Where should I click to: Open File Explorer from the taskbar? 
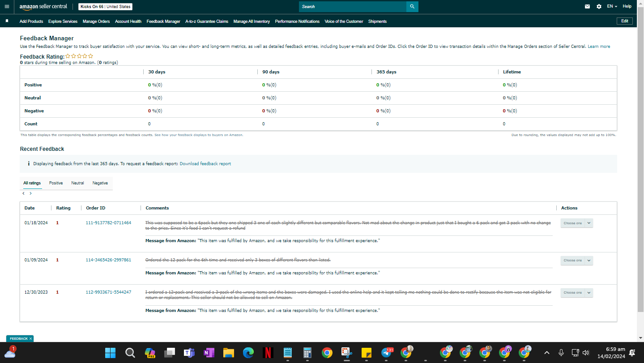click(x=229, y=353)
